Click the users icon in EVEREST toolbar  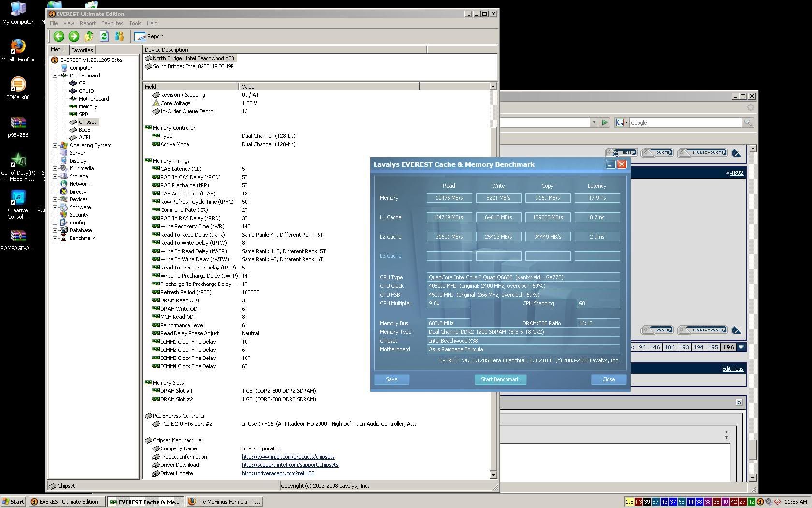click(x=119, y=36)
